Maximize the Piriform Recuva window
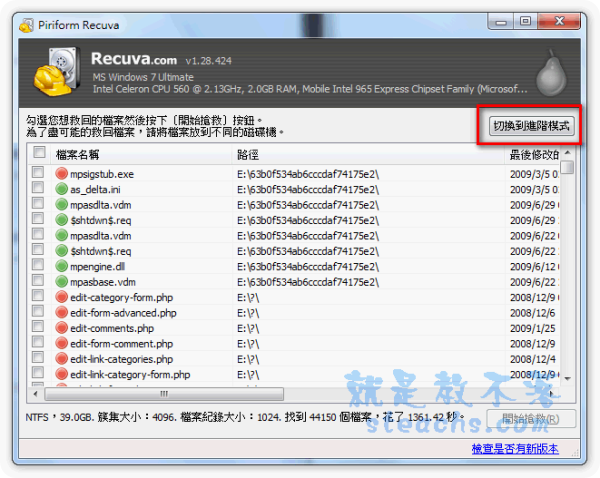 tap(525, 21)
